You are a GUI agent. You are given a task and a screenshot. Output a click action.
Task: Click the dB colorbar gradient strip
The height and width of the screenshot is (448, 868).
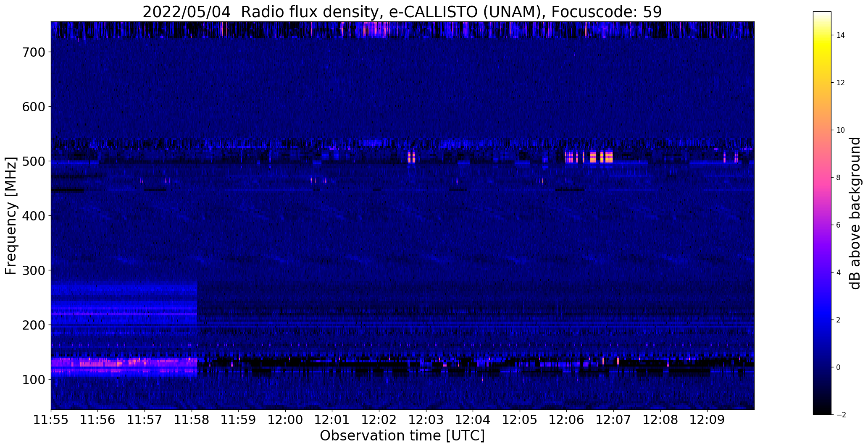pos(822,213)
